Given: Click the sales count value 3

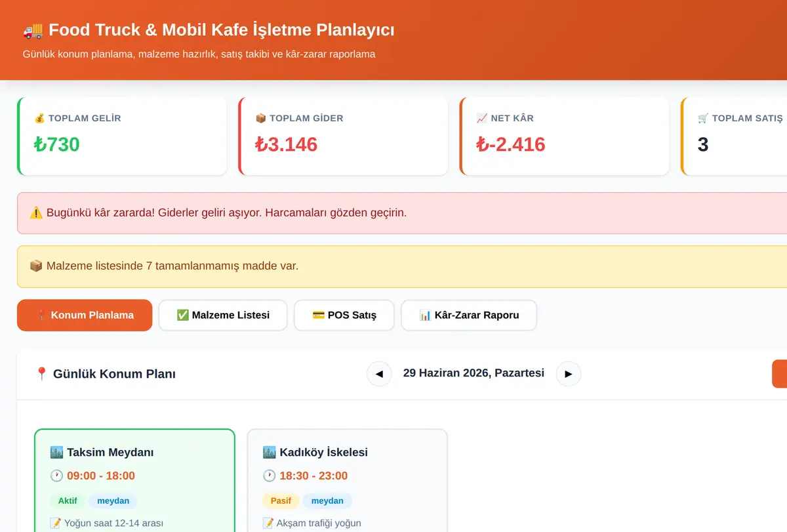Looking at the screenshot, I should tap(703, 144).
